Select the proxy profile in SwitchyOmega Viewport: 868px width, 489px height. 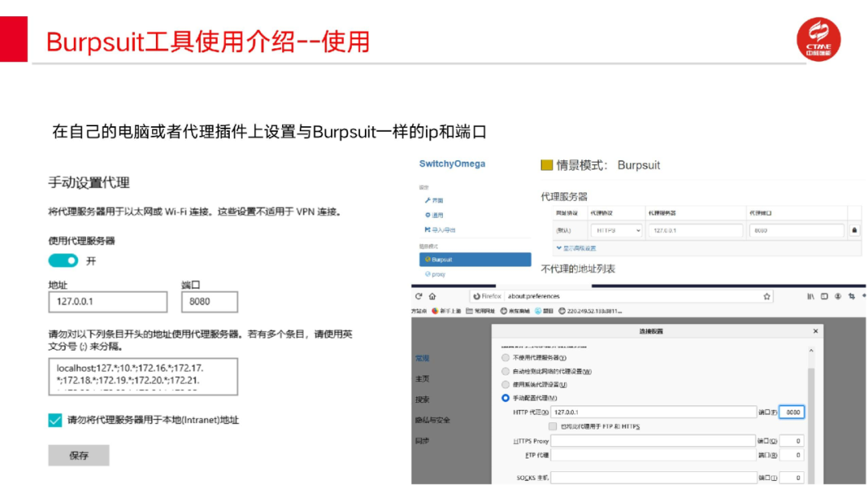pyautogui.click(x=435, y=274)
